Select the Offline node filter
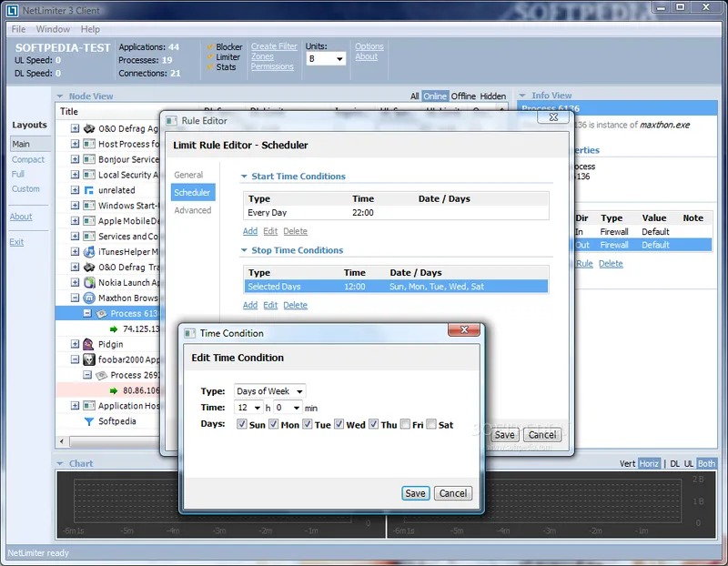Viewport: 728px width, 566px height. (x=463, y=96)
